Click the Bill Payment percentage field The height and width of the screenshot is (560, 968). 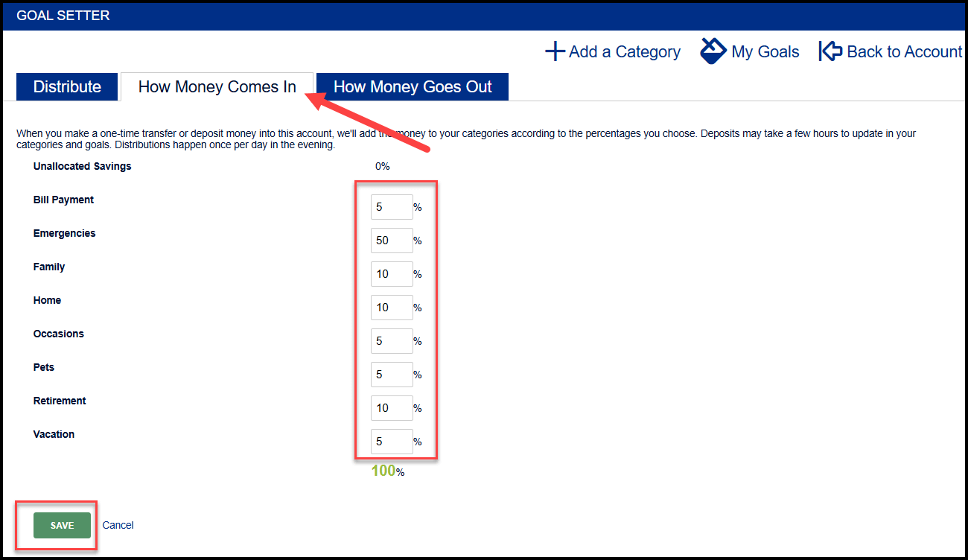391,207
